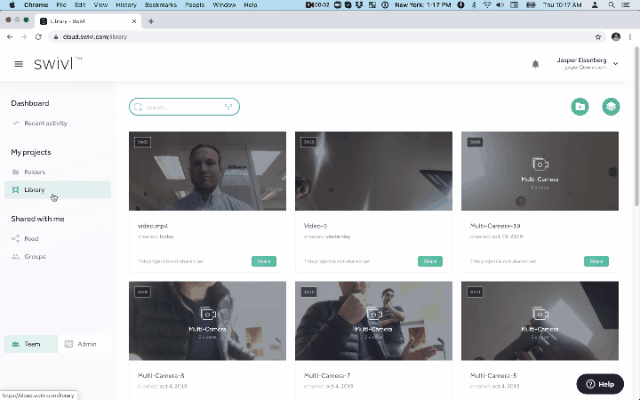Image resolution: width=640 pixels, height=400 pixels.
Task: Reload the page in Chrome
Action: click(x=38, y=37)
